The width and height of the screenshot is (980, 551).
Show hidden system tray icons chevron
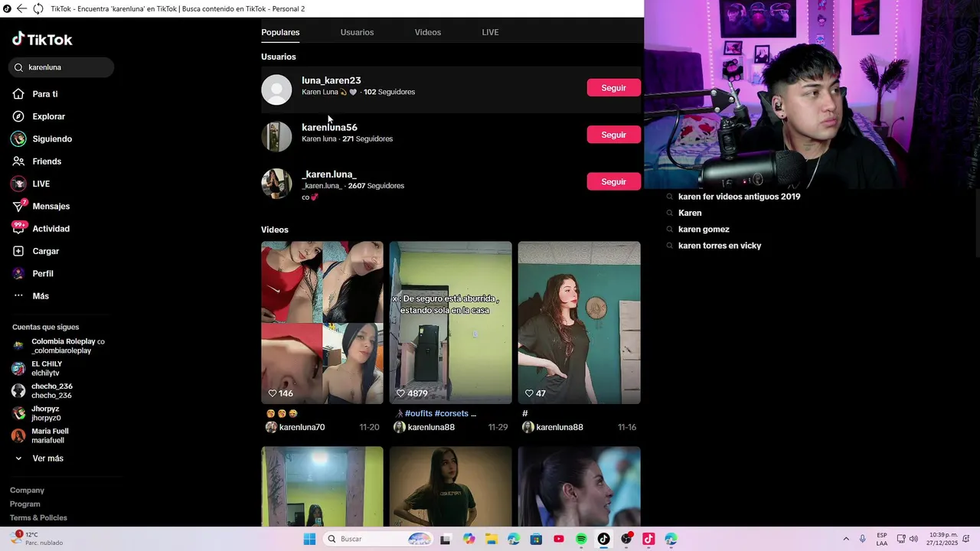click(x=846, y=539)
